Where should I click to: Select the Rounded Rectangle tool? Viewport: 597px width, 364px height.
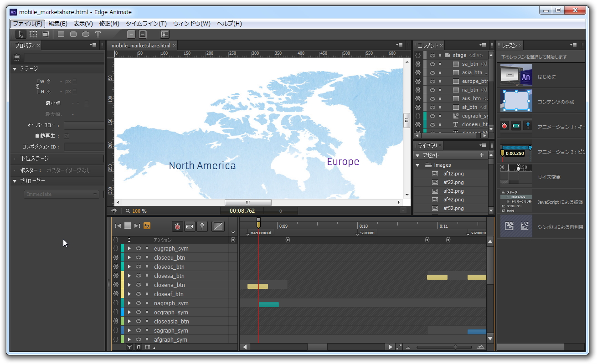[73, 34]
